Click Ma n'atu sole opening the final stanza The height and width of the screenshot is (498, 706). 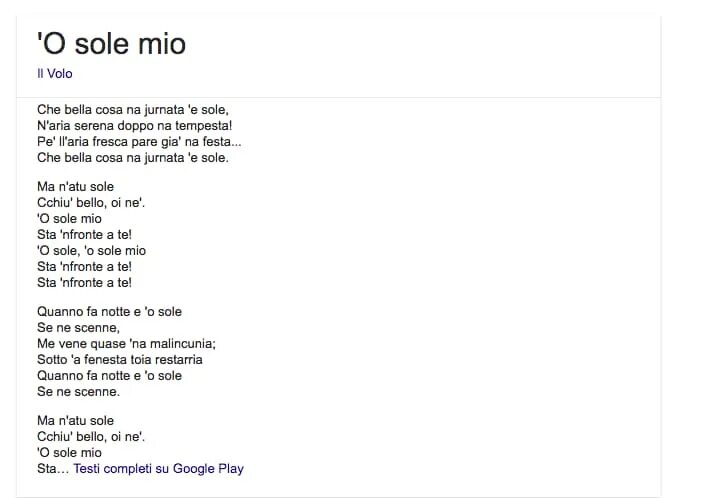75,421
